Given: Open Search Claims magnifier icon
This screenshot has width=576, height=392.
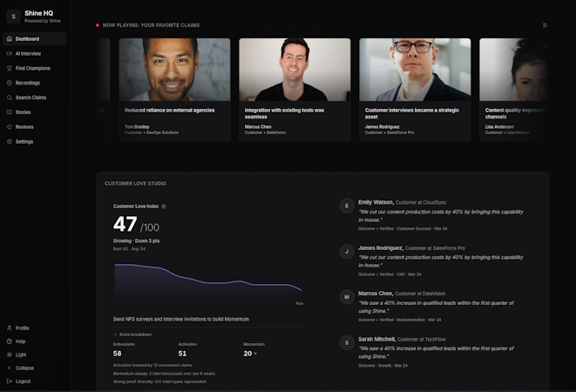Looking at the screenshot, I should tap(10, 98).
